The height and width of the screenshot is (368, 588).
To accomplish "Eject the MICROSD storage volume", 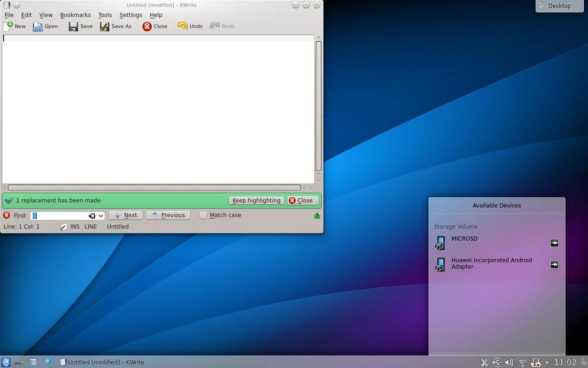I will coord(554,242).
